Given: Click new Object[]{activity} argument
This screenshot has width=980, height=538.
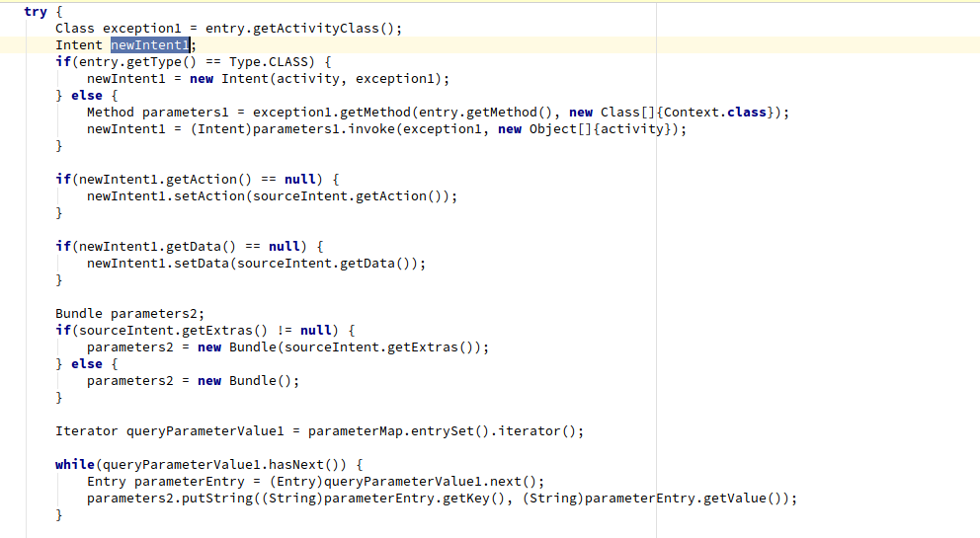Looking at the screenshot, I should pyautogui.click(x=588, y=129).
